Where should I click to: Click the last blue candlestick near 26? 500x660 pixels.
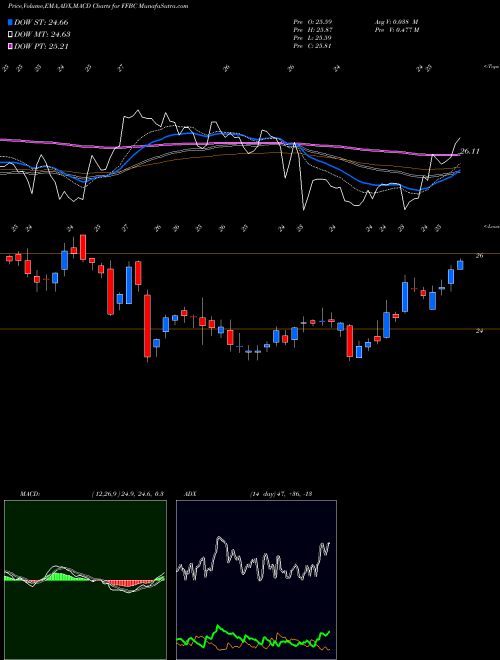[x=460, y=265]
